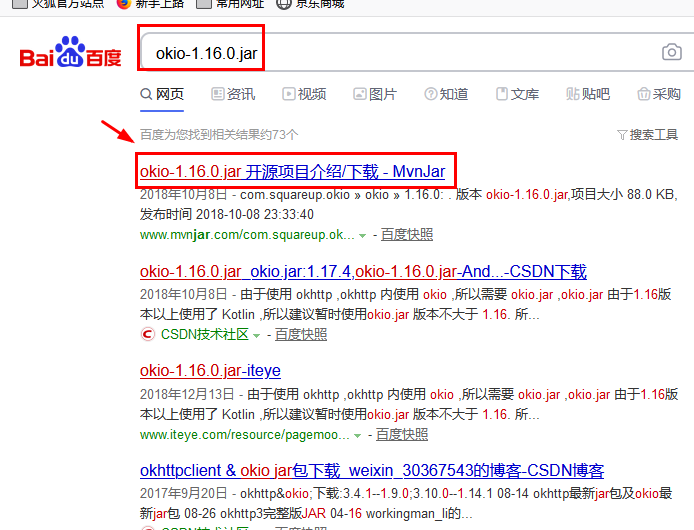Click the search box containing okio-1.16.0.jar
Screen dimensions: 694x530
point(416,52)
